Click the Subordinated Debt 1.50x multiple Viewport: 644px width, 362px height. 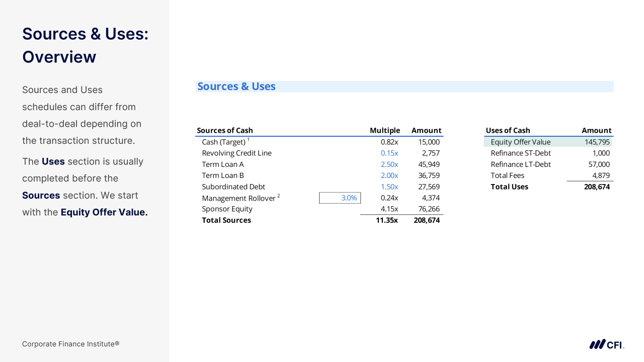tap(389, 187)
